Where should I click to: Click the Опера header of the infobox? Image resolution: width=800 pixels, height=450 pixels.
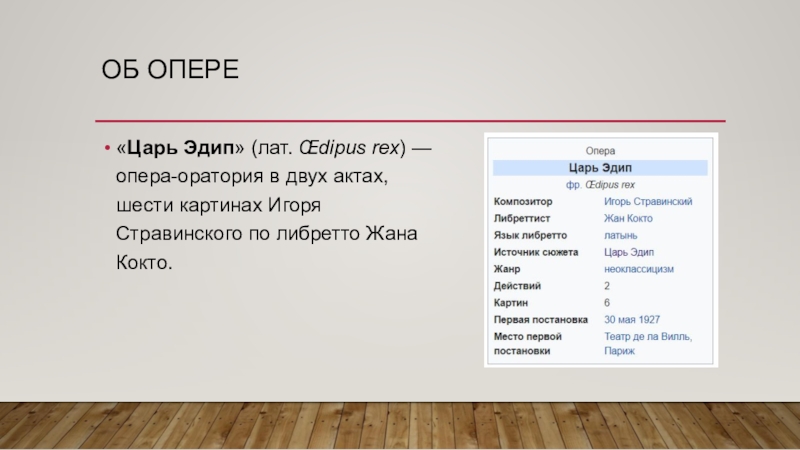599,151
